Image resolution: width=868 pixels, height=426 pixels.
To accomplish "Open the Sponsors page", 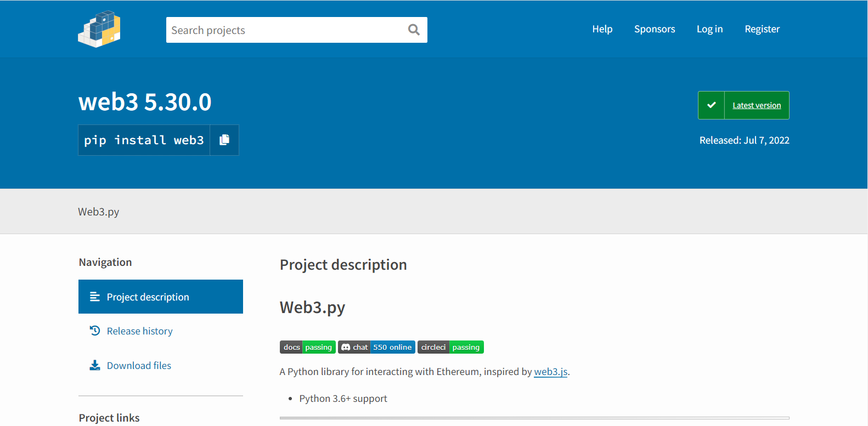I will [655, 29].
